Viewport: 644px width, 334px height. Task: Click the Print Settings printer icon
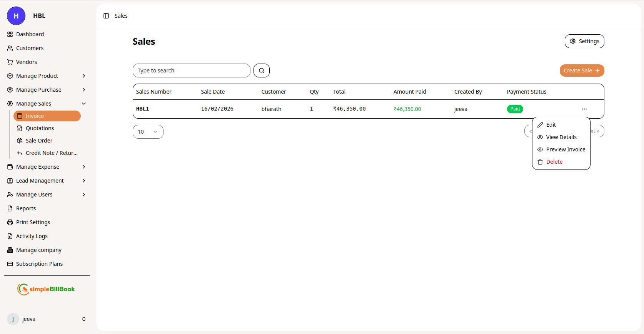tap(10, 222)
